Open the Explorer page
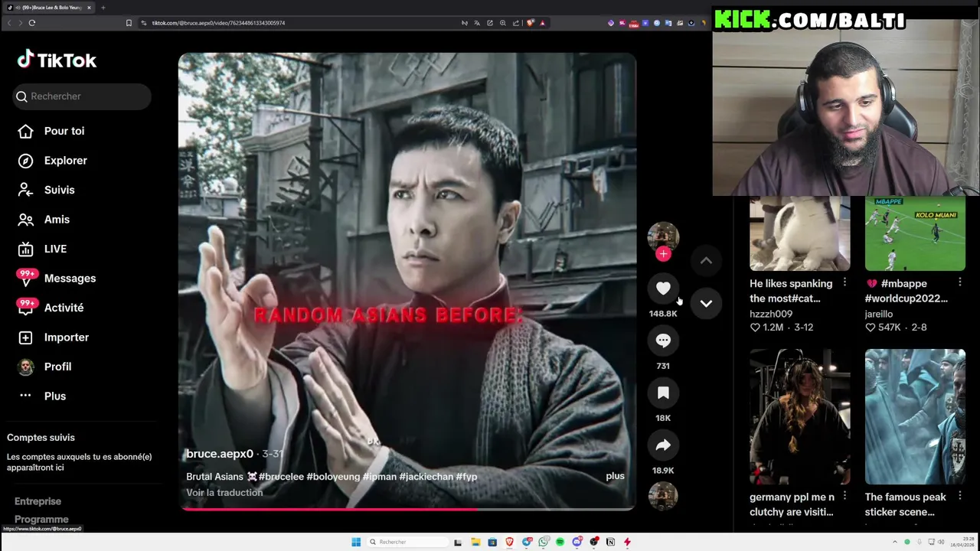 [65, 161]
